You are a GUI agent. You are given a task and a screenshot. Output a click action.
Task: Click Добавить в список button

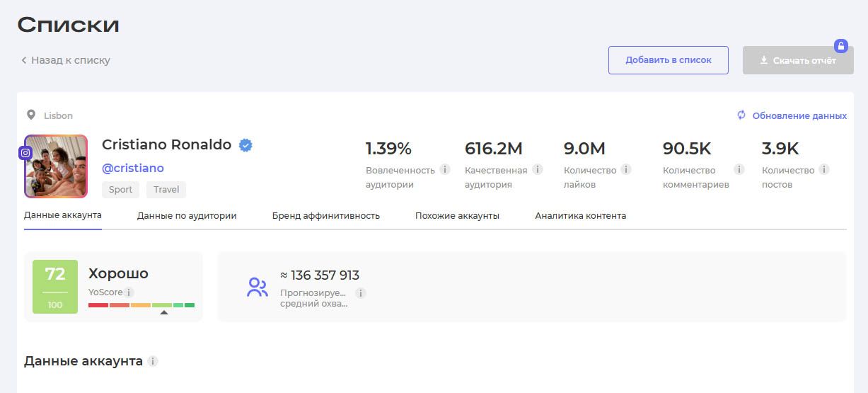click(669, 60)
